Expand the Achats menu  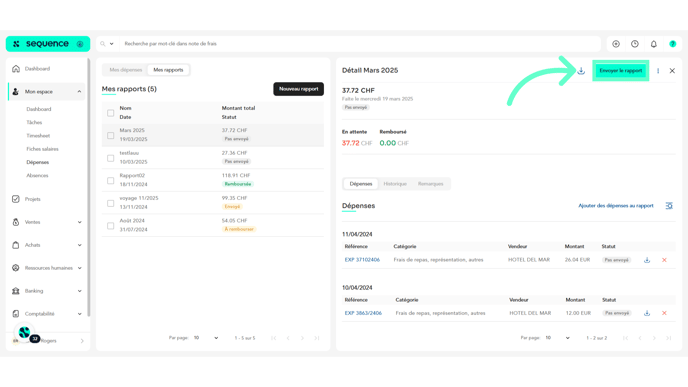pyautogui.click(x=79, y=245)
